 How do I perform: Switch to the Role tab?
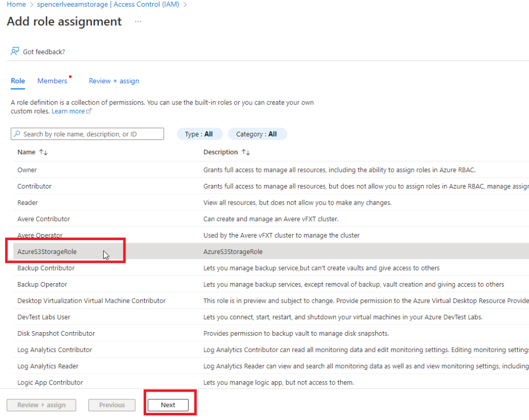point(18,81)
